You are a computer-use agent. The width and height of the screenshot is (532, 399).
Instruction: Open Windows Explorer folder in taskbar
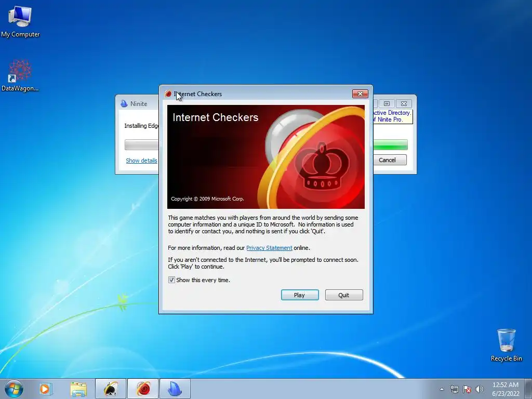point(78,389)
